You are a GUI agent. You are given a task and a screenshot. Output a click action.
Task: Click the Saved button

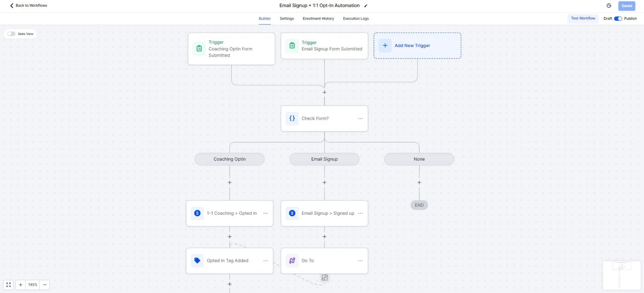click(x=627, y=6)
